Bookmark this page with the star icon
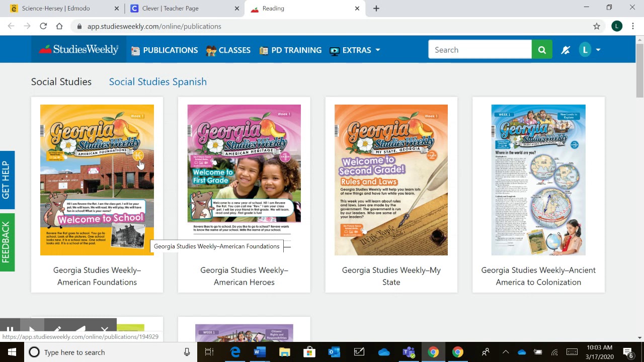Screen dimensions: 644x362 597,26
